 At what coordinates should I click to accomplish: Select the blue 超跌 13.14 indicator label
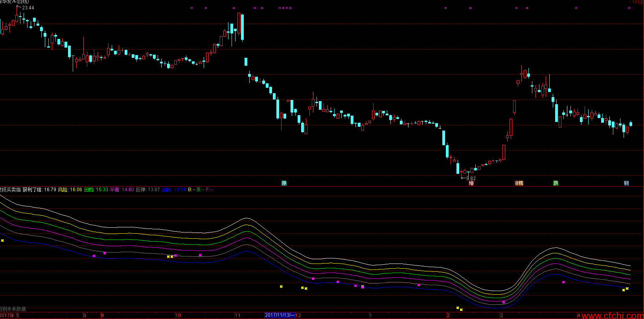coord(174,190)
